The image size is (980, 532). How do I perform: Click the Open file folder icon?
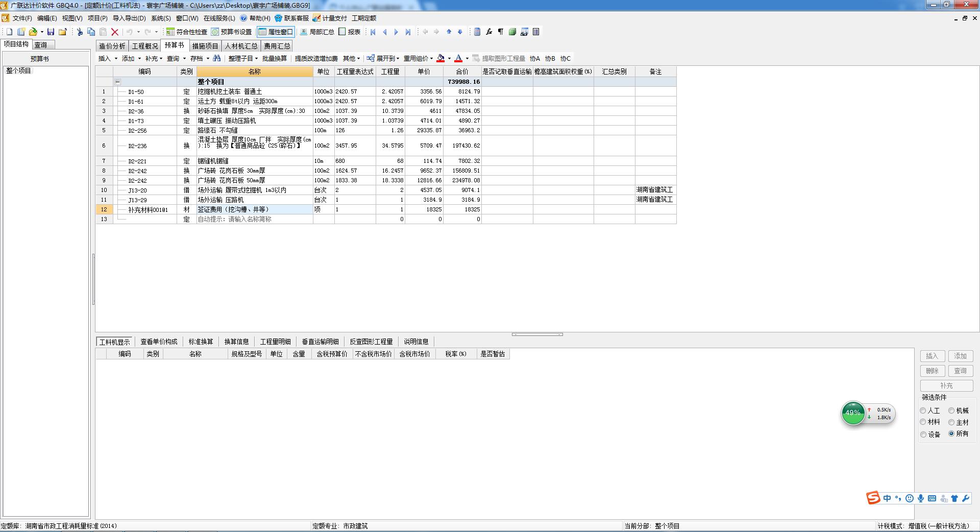pyautogui.click(x=33, y=32)
